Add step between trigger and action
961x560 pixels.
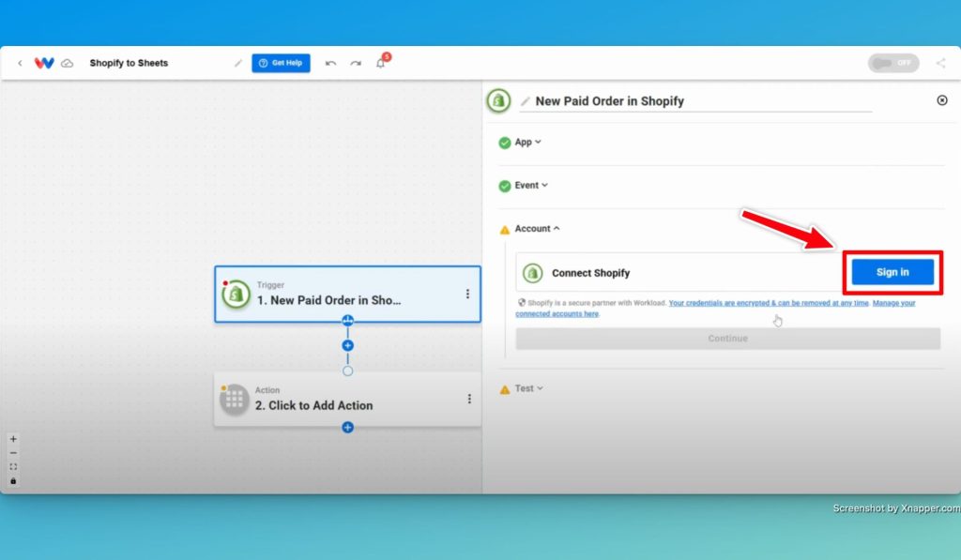pyautogui.click(x=347, y=345)
